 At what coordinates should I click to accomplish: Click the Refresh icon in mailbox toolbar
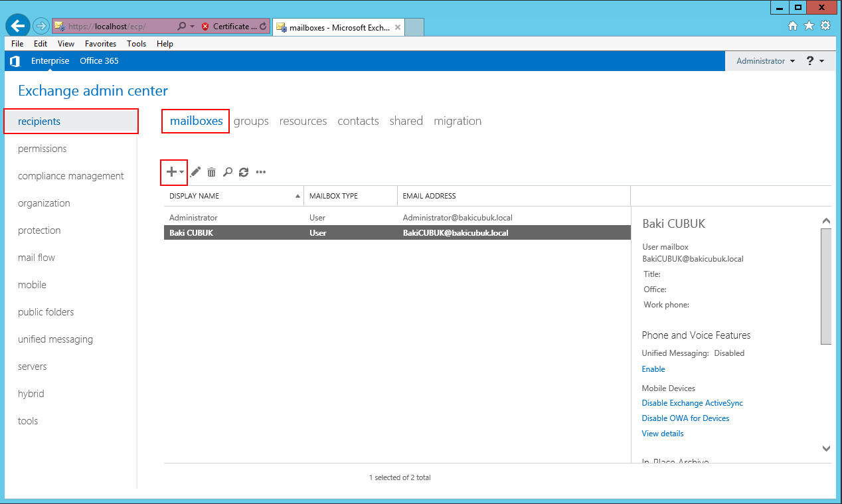coord(244,172)
